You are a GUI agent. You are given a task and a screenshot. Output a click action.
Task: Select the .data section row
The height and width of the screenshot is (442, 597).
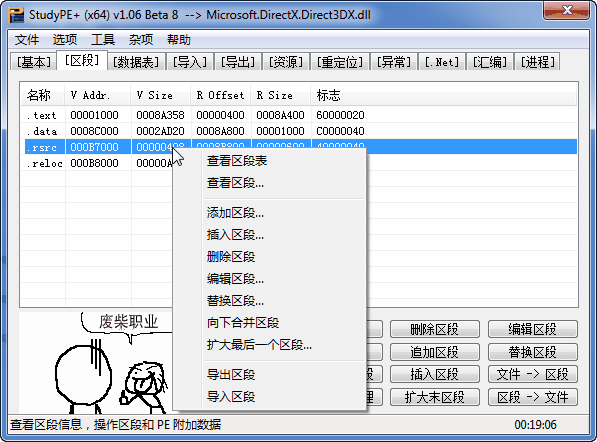301,131
